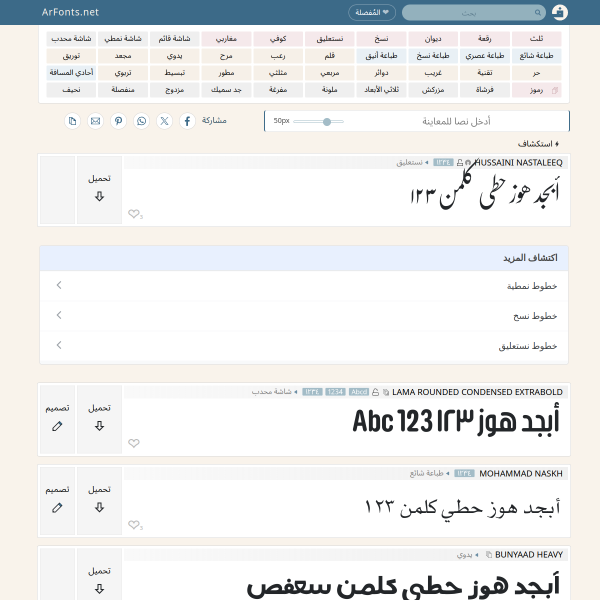This screenshot has height=600, width=600.
Task: Open design tool for Mohammad Naskh
Action: pos(57,501)
